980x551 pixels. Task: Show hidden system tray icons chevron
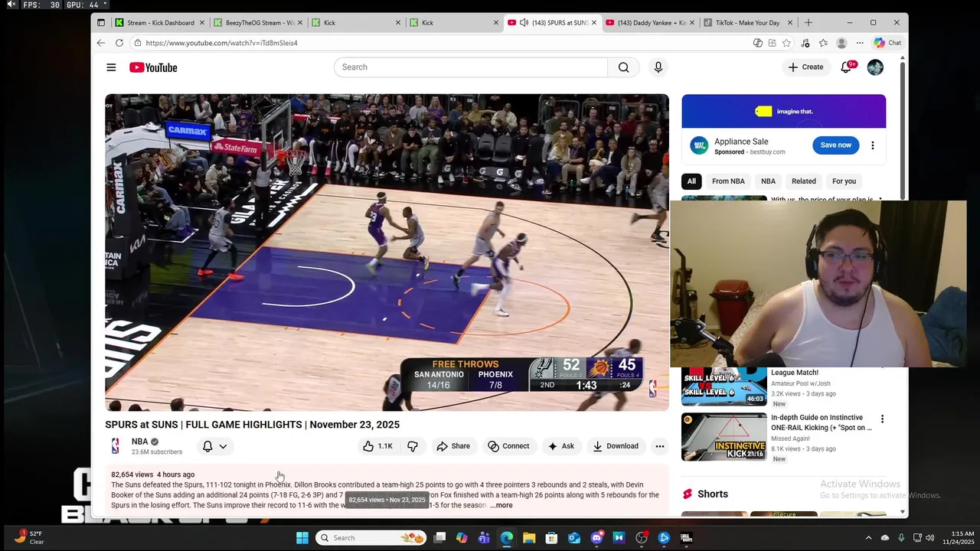pos(868,538)
